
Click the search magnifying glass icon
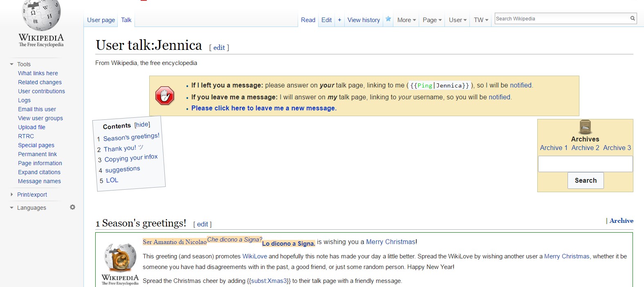click(633, 18)
